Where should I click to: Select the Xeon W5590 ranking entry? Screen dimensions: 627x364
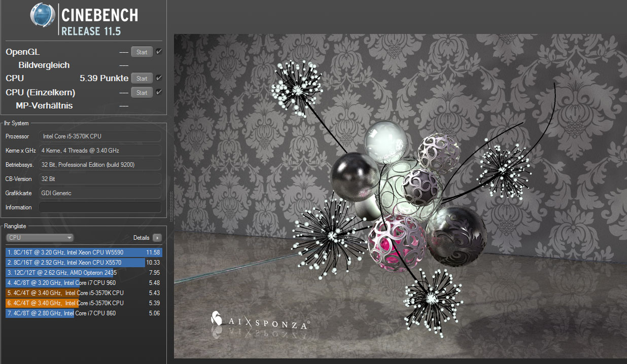tap(84, 252)
